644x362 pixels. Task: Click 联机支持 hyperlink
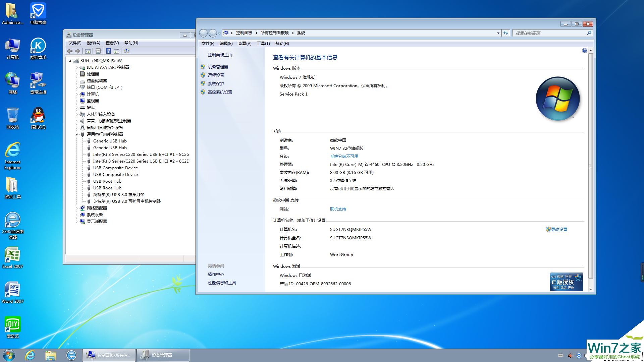338,208
